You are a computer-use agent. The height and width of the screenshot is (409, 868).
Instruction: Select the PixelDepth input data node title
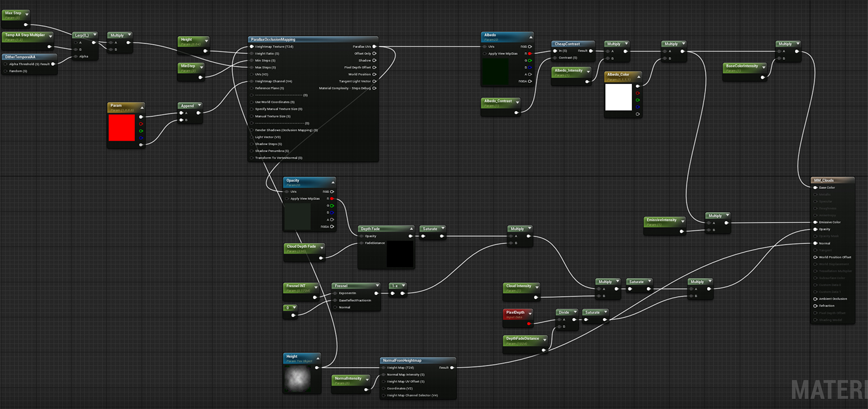tap(515, 312)
